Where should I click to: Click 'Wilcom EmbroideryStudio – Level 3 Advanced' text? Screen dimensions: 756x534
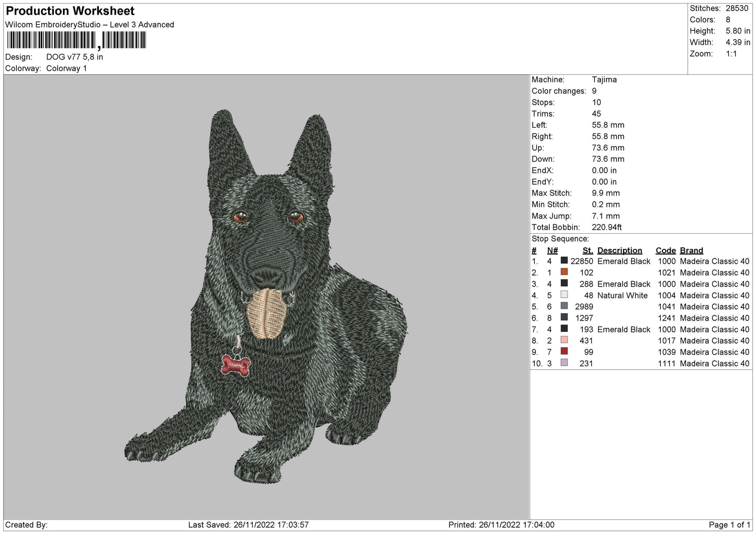89,25
